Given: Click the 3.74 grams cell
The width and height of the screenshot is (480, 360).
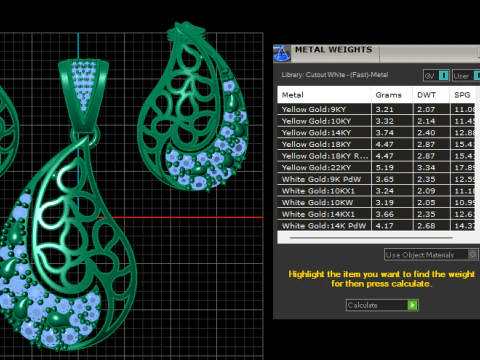Looking at the screenshot, I should pyautogui.click(x=392, y=133).
